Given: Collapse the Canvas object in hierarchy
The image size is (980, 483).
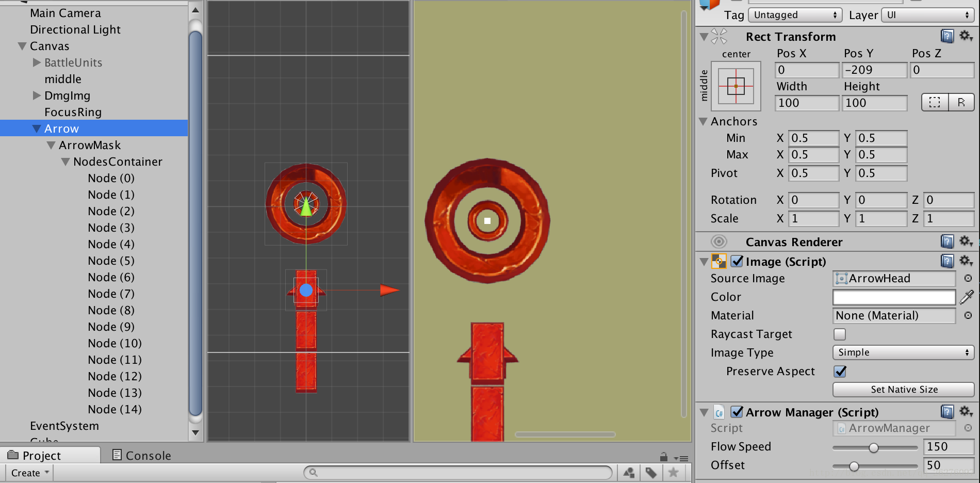Looking at the screenshot, I should coord(22,46).
